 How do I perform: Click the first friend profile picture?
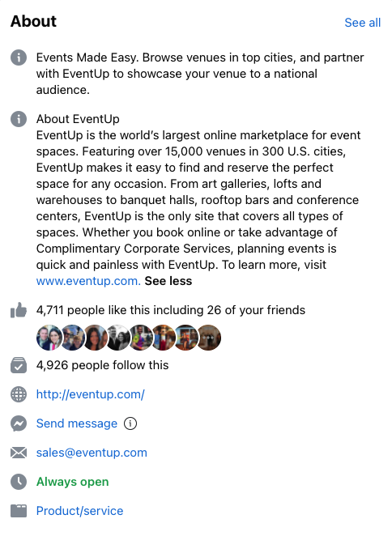click(x=49, y=338)
